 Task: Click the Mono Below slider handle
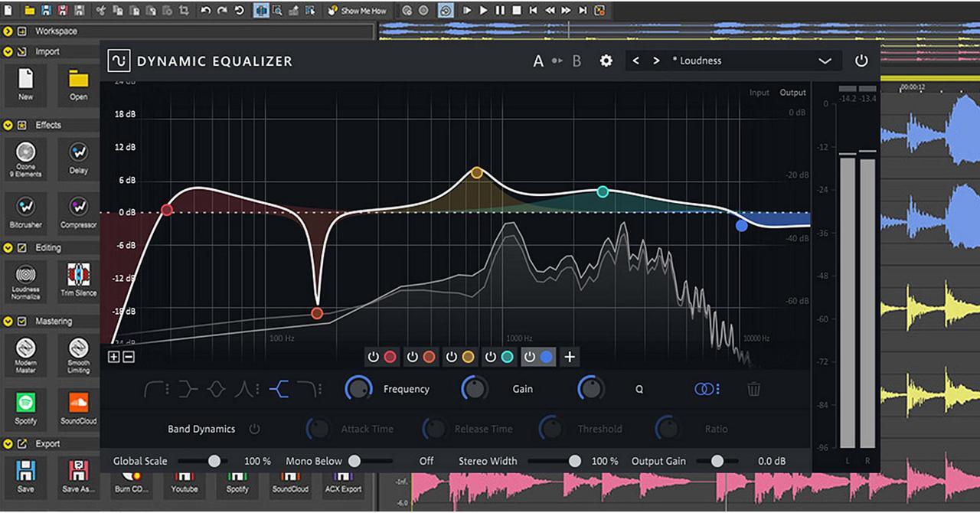point(354,461)
